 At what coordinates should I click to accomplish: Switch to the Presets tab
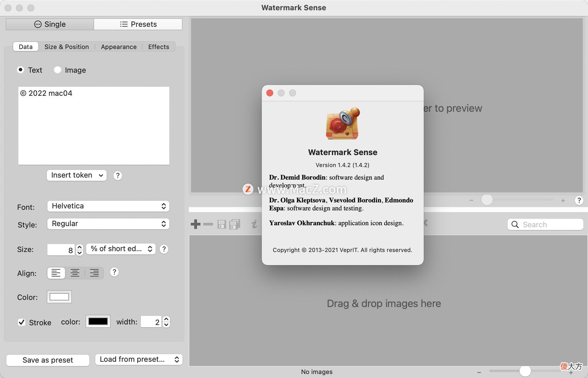click(138, 24)
